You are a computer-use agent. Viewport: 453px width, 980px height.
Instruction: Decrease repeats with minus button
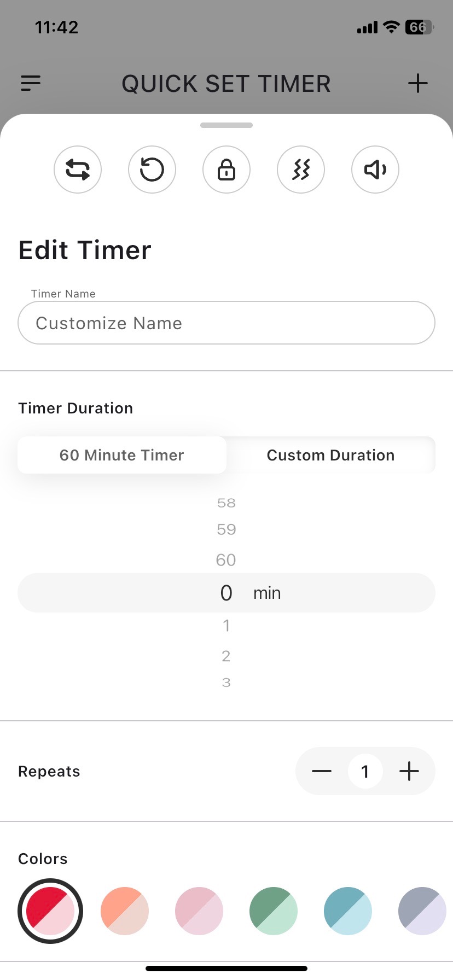click(x=322, y=771)
